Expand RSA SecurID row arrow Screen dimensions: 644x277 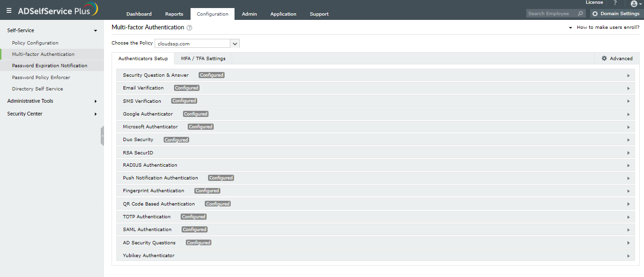628,153
